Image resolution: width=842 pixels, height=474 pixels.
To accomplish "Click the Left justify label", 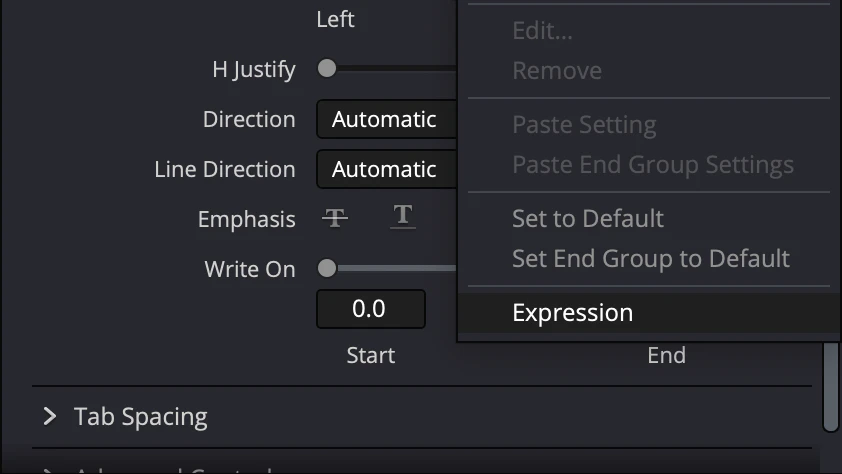I will [335, 19].
